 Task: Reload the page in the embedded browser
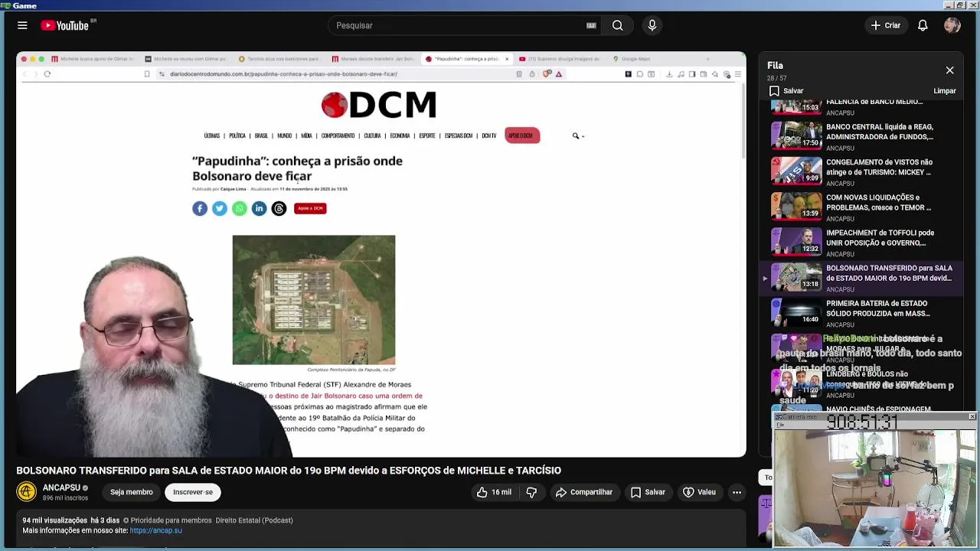click(47, 74)
